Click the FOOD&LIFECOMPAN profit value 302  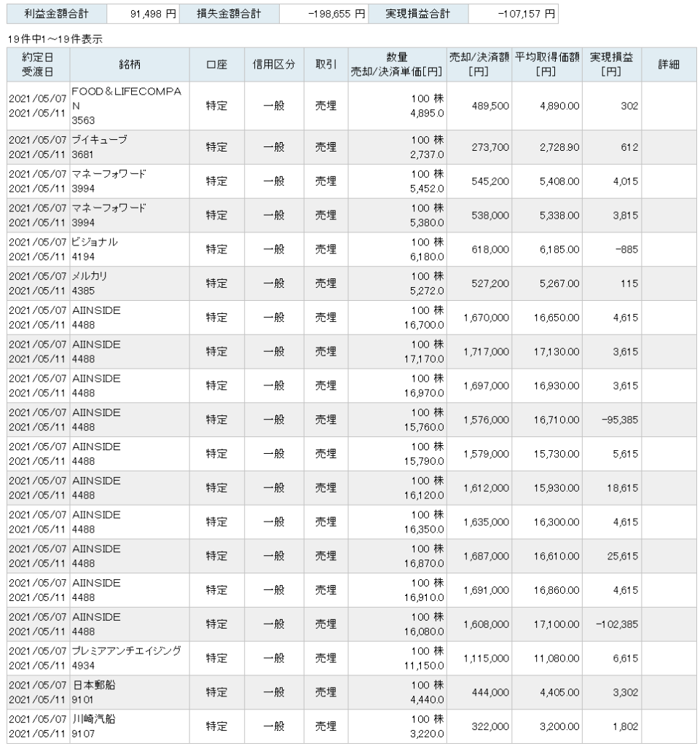[x=629, y=106]
